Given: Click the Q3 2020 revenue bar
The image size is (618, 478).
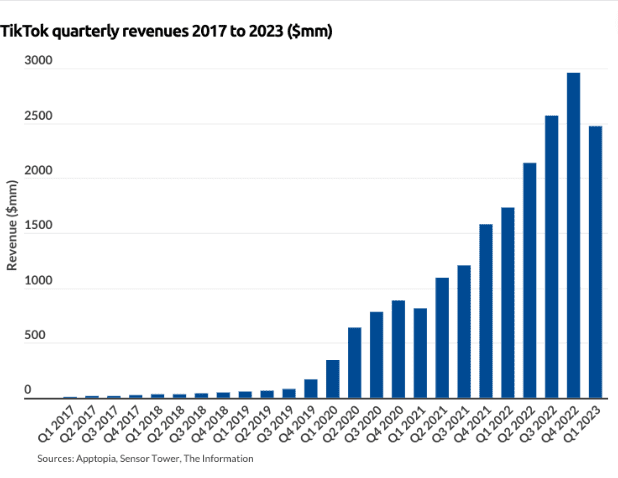Looking at the screenshot, I should click(376, 355).
